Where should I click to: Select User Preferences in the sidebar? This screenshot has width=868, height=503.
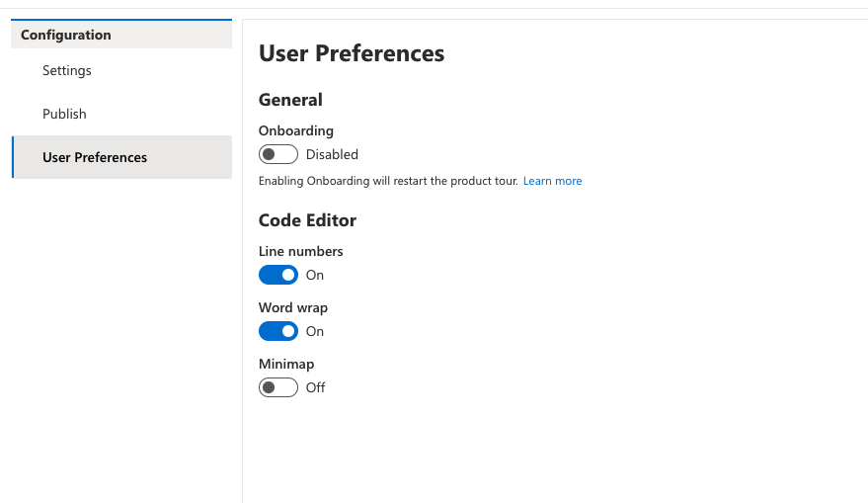pyautogui.click(x=95, y=157)
